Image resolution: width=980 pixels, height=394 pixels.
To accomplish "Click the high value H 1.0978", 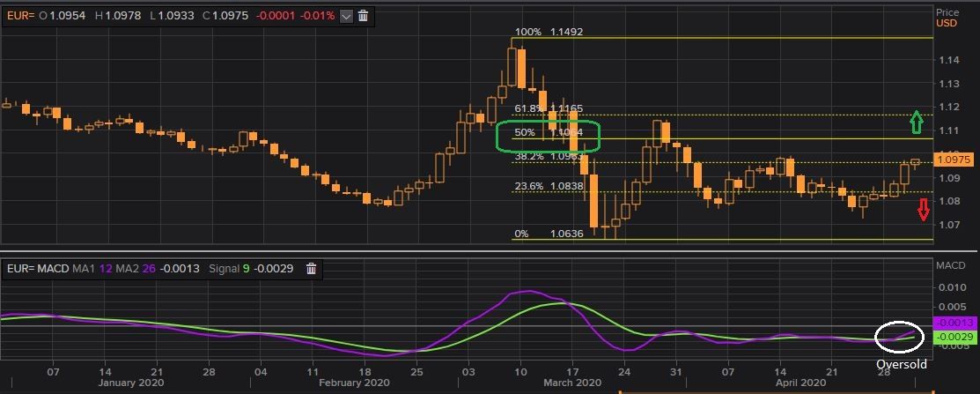I will pyautogui.click(x=117, y=16).
